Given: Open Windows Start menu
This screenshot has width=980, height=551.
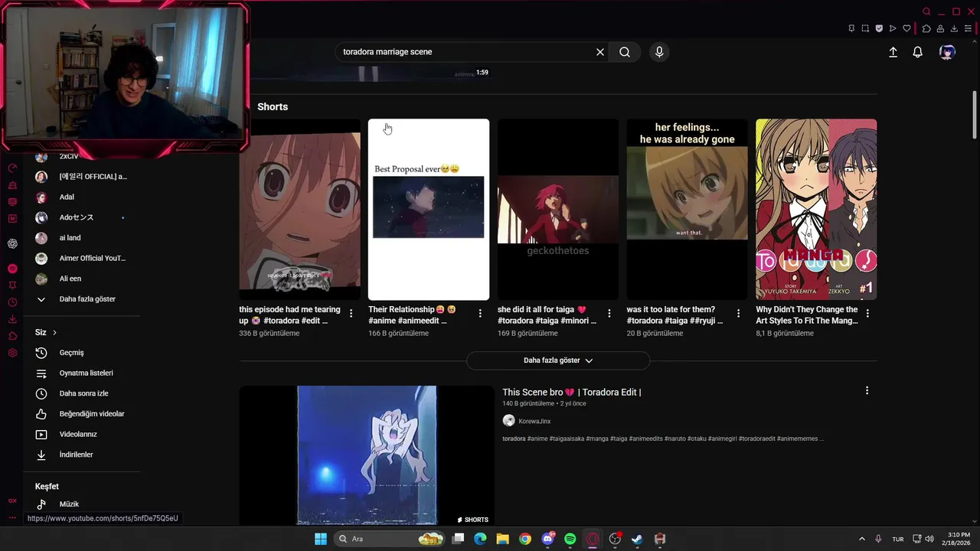Looking at the screenshot, I should point(321,539).
